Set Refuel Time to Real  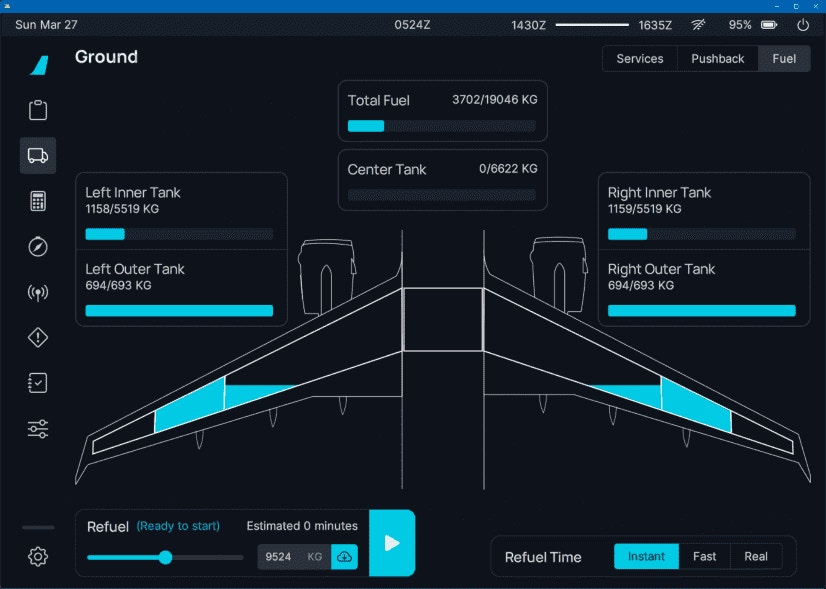[x=756, y=557]
